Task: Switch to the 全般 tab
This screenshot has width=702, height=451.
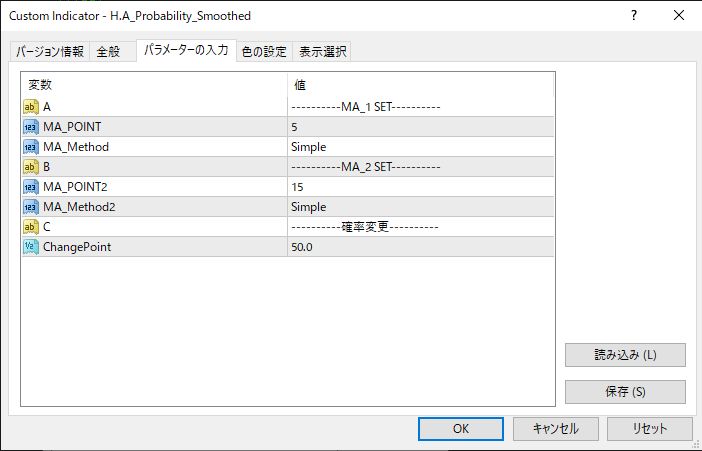Action: (108, 52)
